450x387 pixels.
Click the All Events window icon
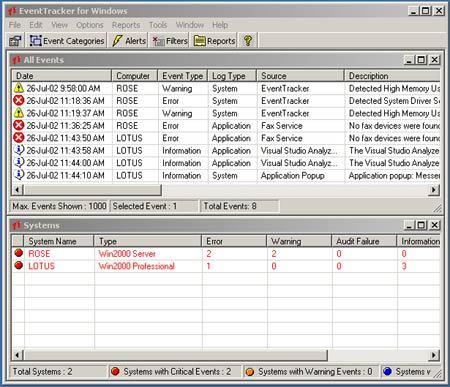click(16, 60)
